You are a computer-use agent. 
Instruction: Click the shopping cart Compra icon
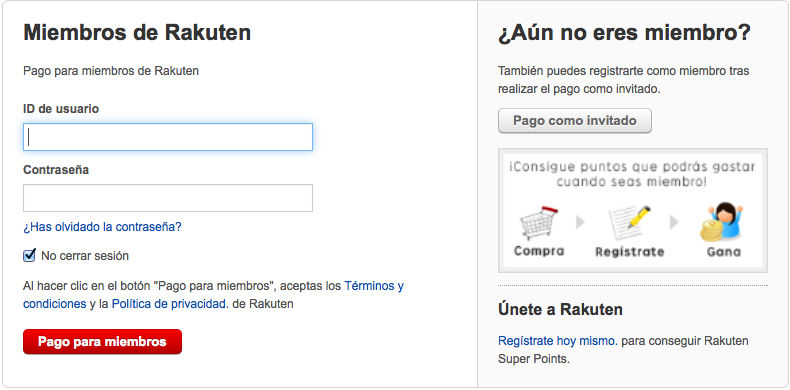tap(539, 222)
